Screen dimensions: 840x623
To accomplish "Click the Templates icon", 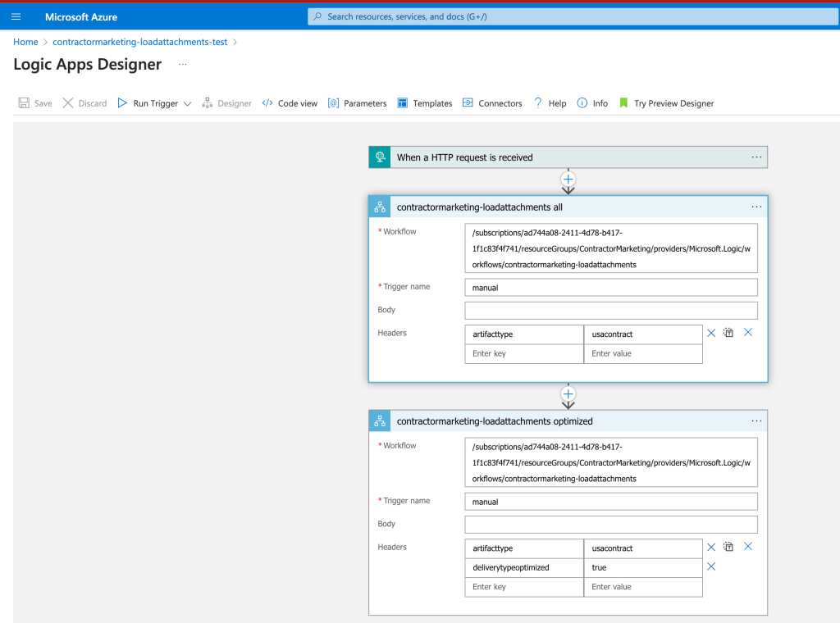I will point(402,102).
